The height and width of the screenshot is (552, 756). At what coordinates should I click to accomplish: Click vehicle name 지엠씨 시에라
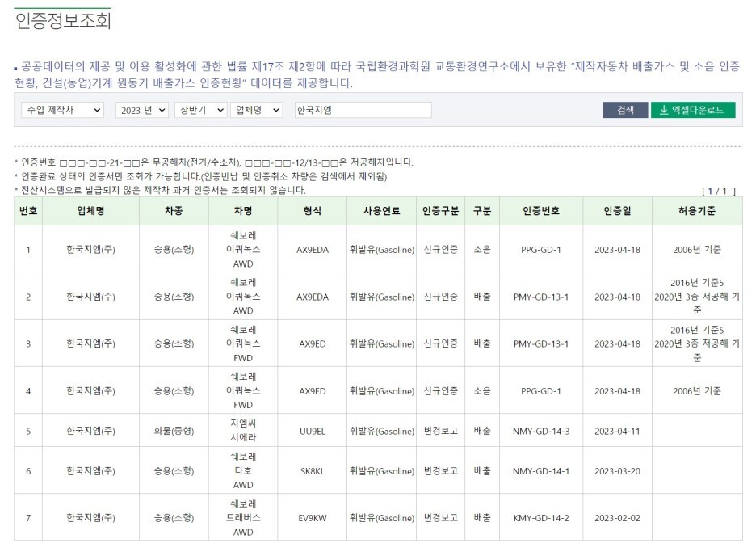tap(243, 431)
